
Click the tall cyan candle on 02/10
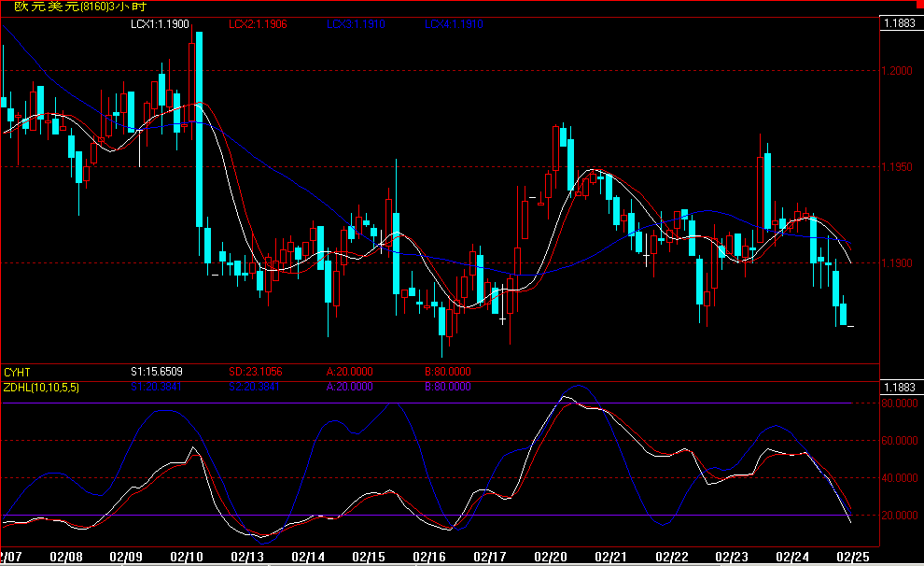[x=199, y=129]
